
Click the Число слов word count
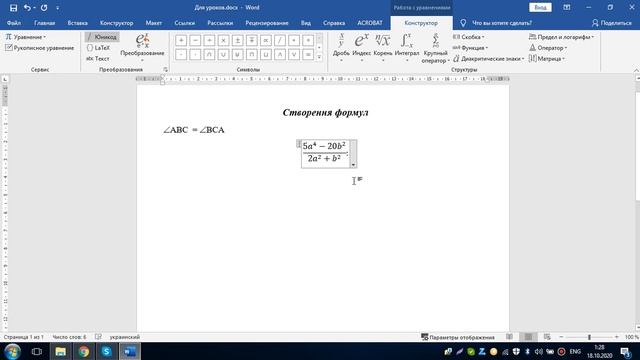(69, 337)
